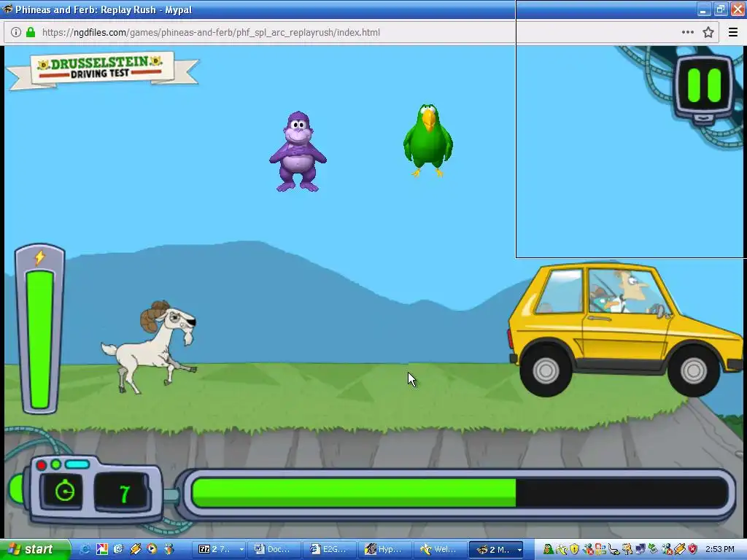This screenshot has height=560, width=747.
Task: Open the site information icon in address bar
Action: 16,32
